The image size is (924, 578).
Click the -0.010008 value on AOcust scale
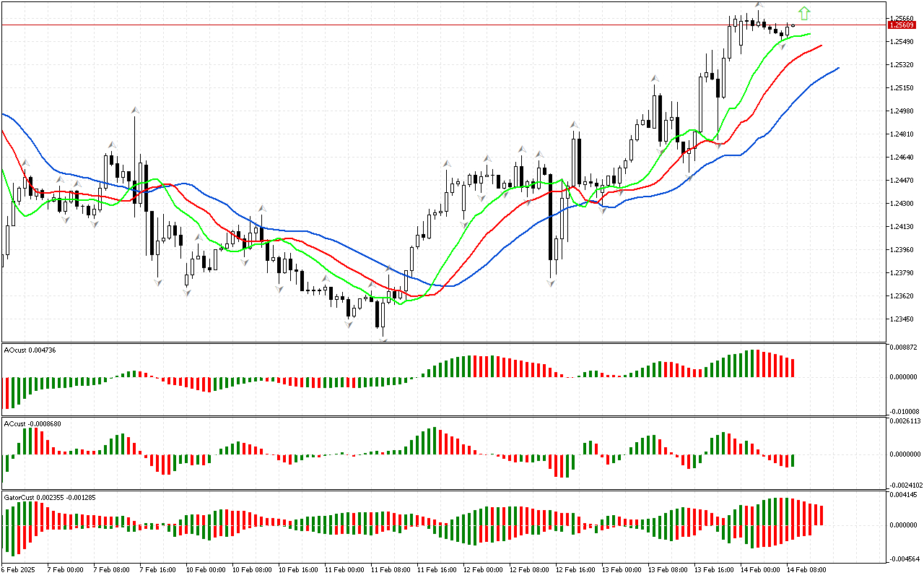tap(903, 411)
